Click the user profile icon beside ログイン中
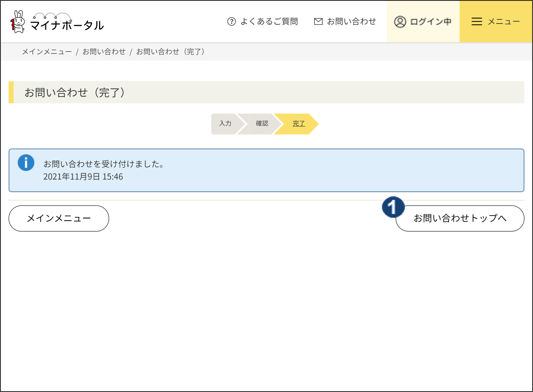The height and width of the screenshot is (392, 533). coord(400,22)
